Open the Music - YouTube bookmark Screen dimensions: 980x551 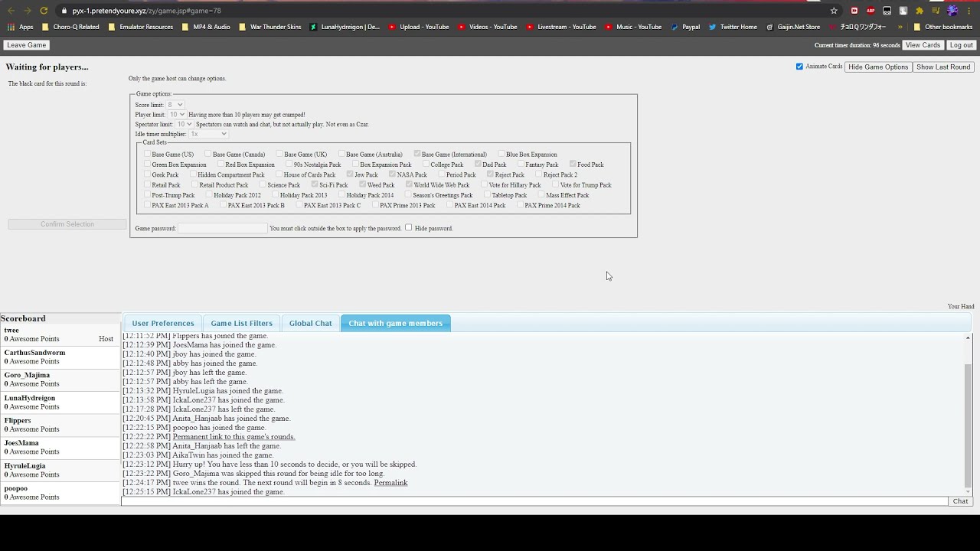633,27
